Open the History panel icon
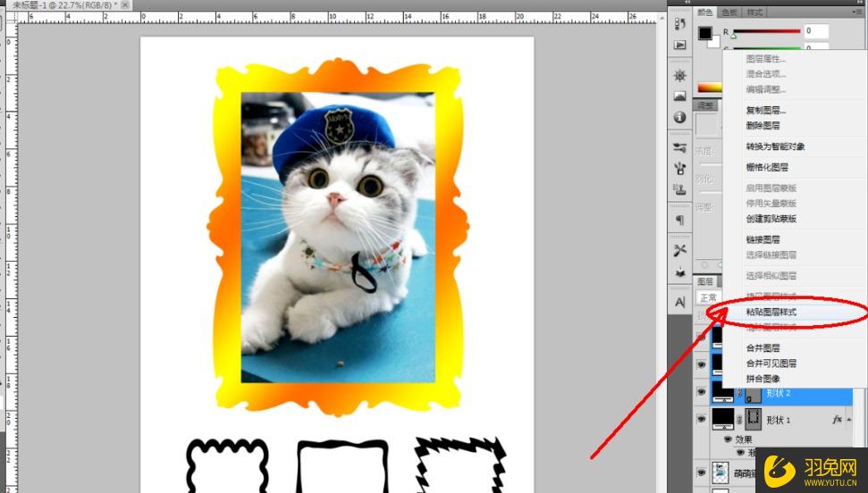 pos(679,24)
